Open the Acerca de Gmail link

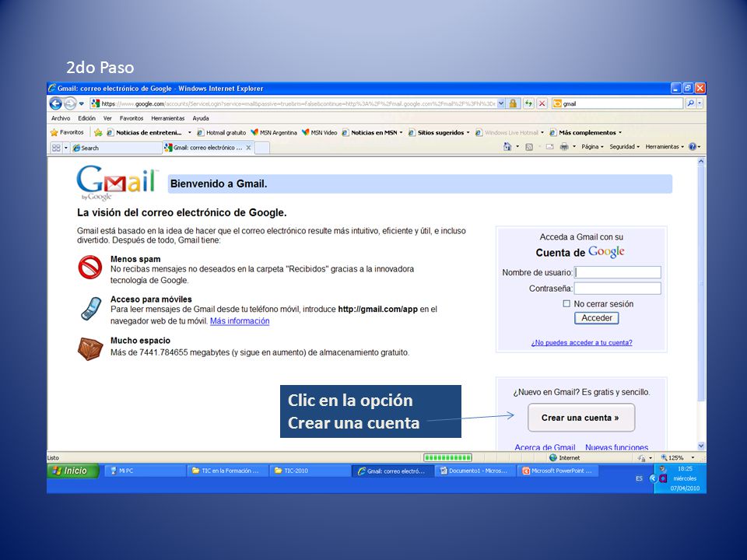pyautogui.click(x=545, y=447)
